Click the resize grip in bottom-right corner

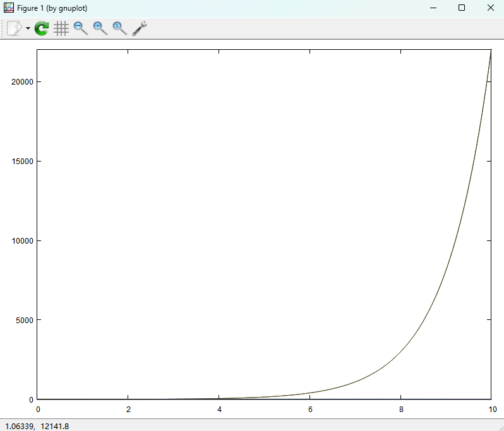pos(500,427)
